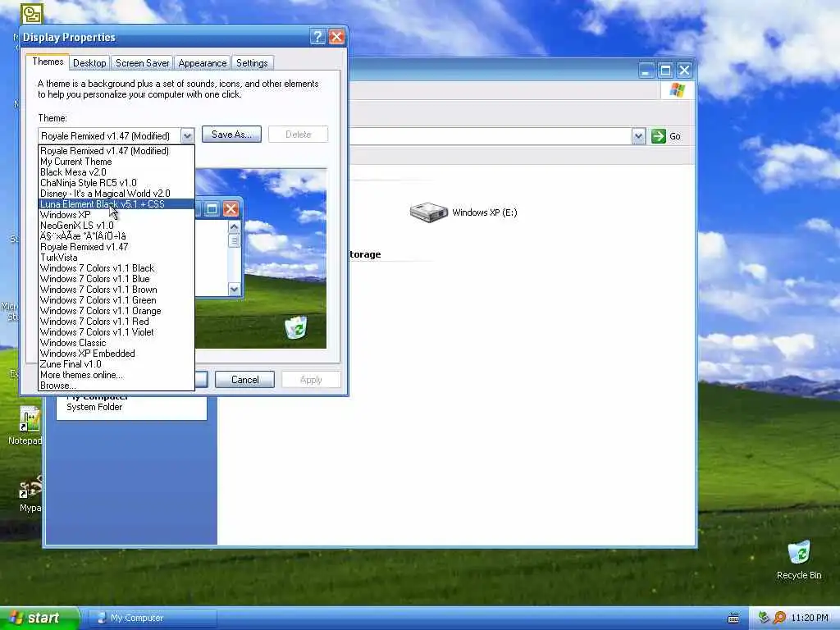Click the preview window scroll up arrow
840x630 pixels.
pyautogui.click(x=234, y=226)
